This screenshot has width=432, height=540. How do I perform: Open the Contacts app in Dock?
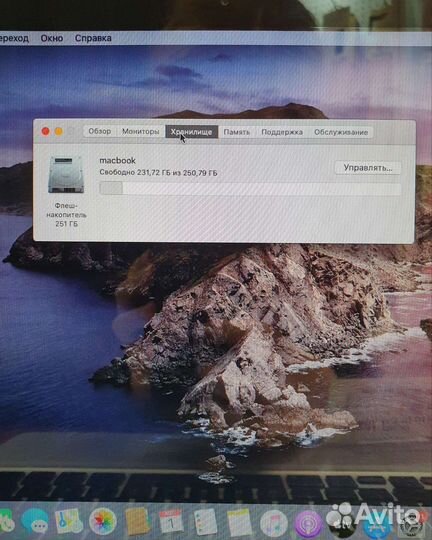(137, 521)
